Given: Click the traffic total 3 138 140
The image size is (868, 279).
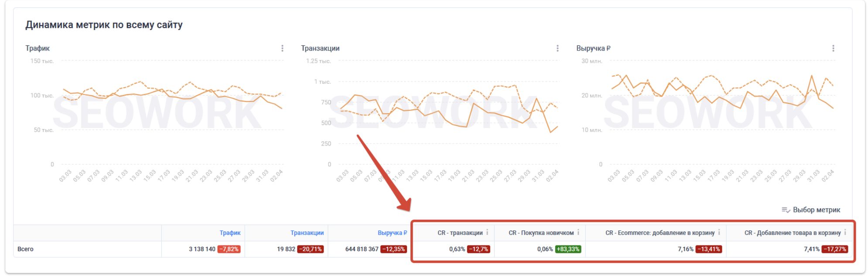Looking at the screenshot, I should [x=202, y=249].
